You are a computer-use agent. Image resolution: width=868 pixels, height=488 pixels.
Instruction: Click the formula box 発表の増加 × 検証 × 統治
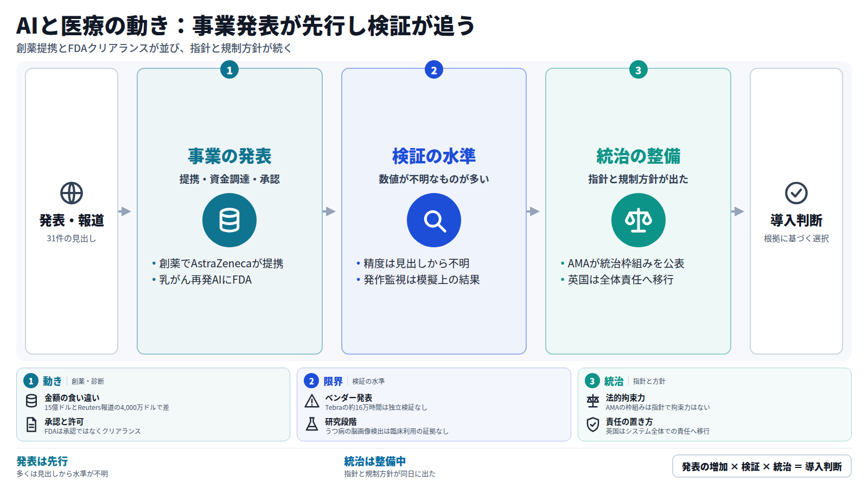point(762,466)
